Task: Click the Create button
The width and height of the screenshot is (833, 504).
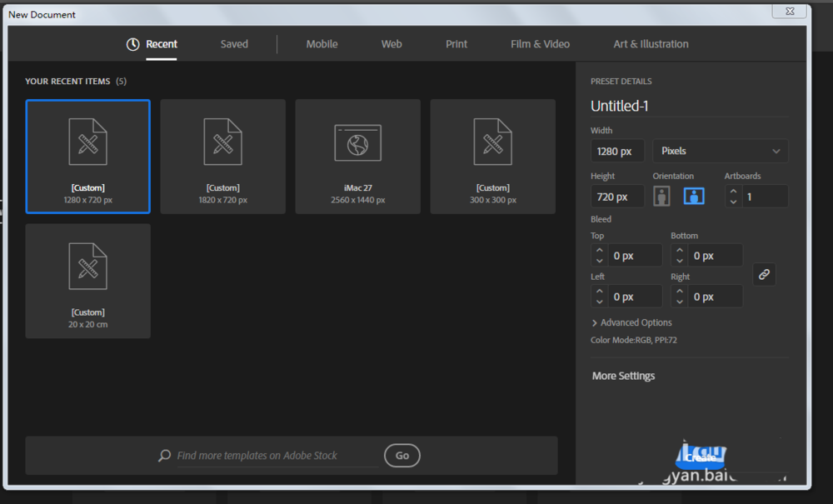Action: point(701,457)
